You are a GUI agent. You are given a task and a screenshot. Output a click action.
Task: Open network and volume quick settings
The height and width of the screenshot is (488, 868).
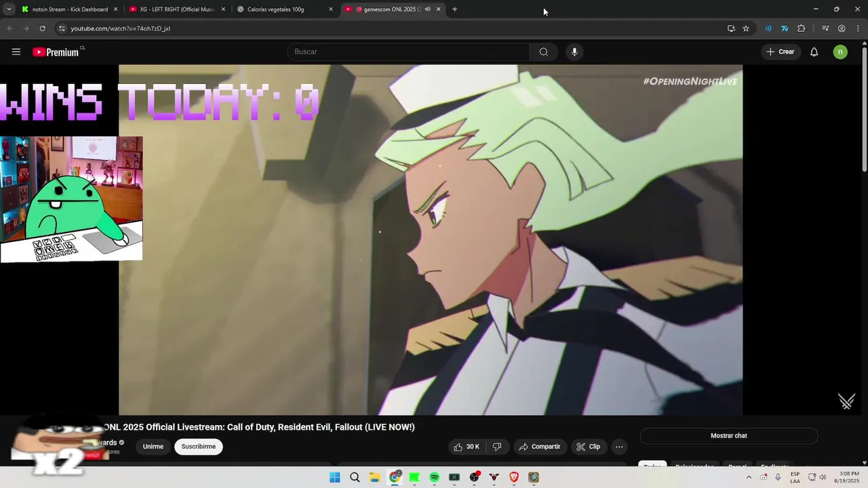tap(817, 477)
